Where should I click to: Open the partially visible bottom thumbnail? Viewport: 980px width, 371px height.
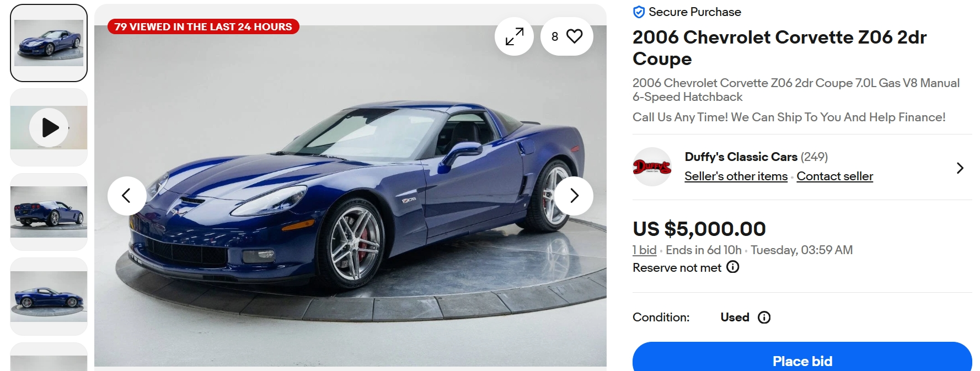click(x=49, y=357)
